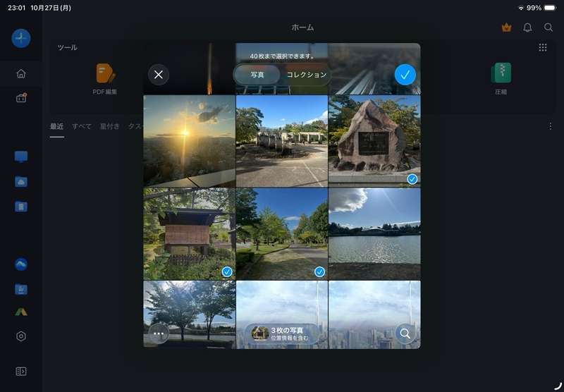Open the photo search magnifier button
The height and width of the screenshot is (392, 564).
[x=405, y=333]
